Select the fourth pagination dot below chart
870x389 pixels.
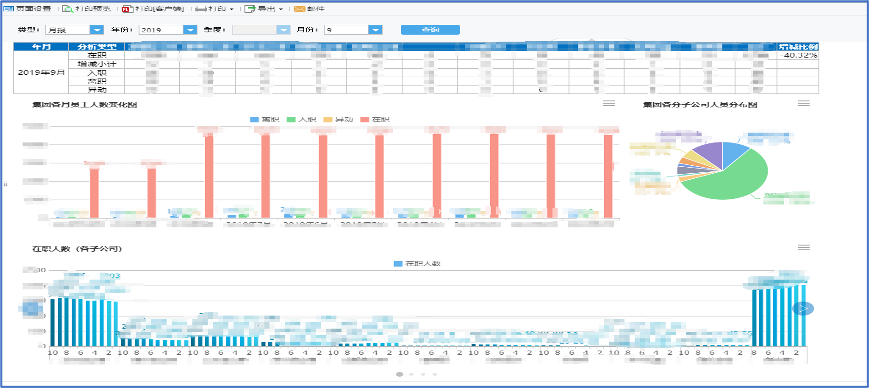pyautogui.click(x=434, y=375)
